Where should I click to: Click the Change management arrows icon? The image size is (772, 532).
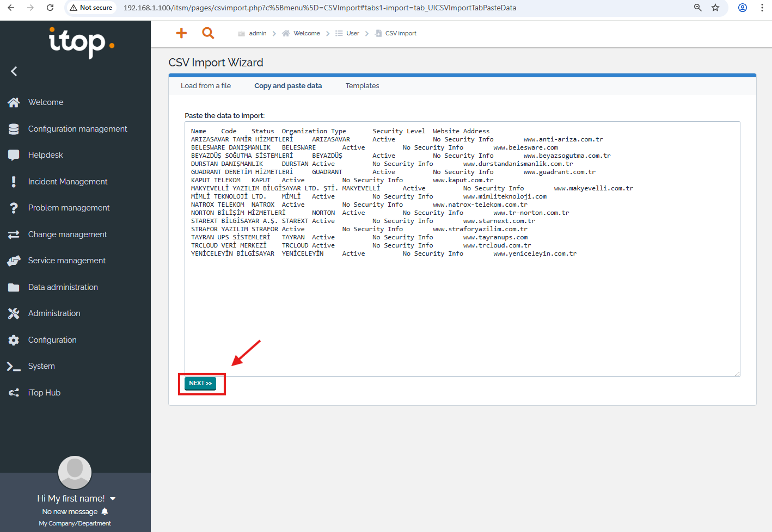14,234
